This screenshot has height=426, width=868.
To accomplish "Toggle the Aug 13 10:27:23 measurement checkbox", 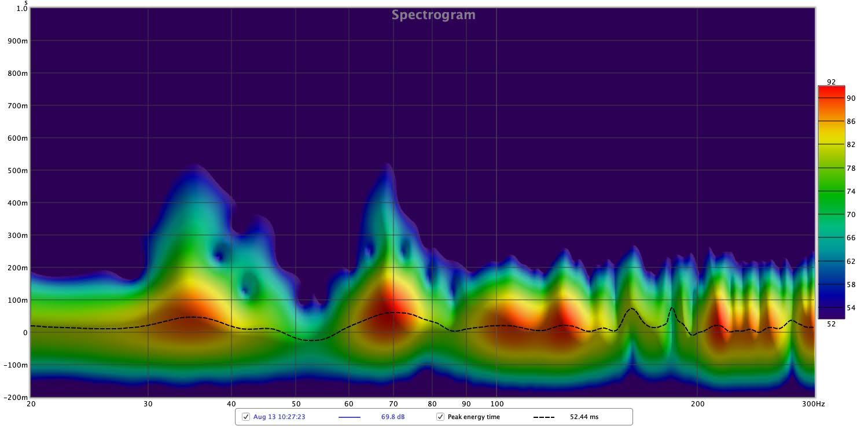I will pyautogui.click(x=246, y=417).
